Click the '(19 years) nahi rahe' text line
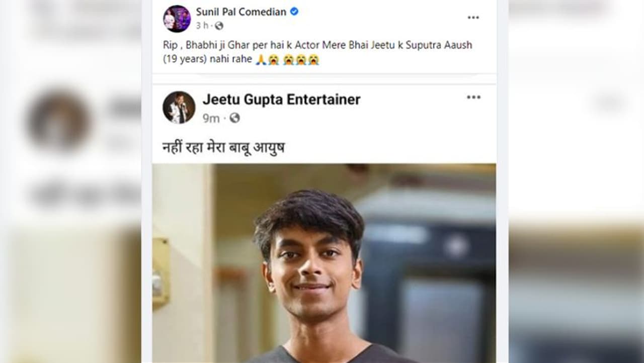 [x=207, y=59]
